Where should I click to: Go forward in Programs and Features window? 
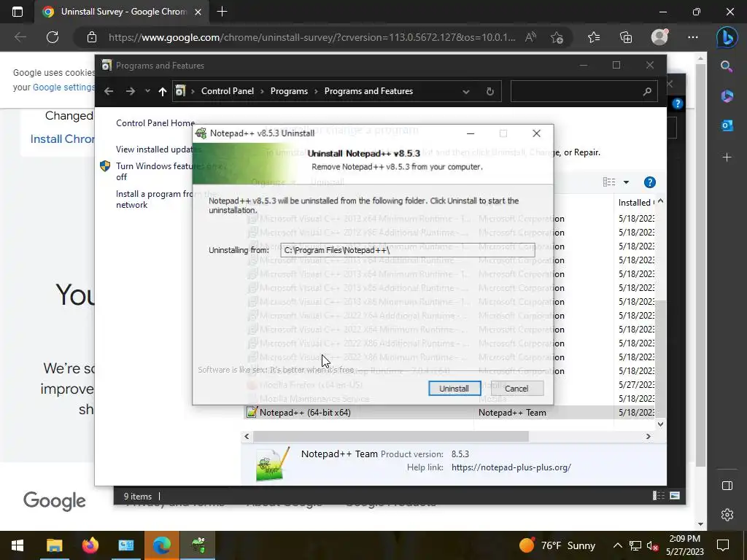(x=131, y=91)
